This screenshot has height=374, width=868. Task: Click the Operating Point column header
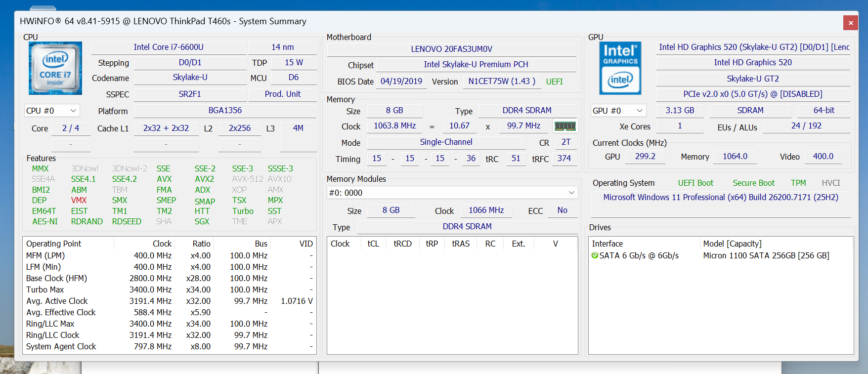[69, 244]
